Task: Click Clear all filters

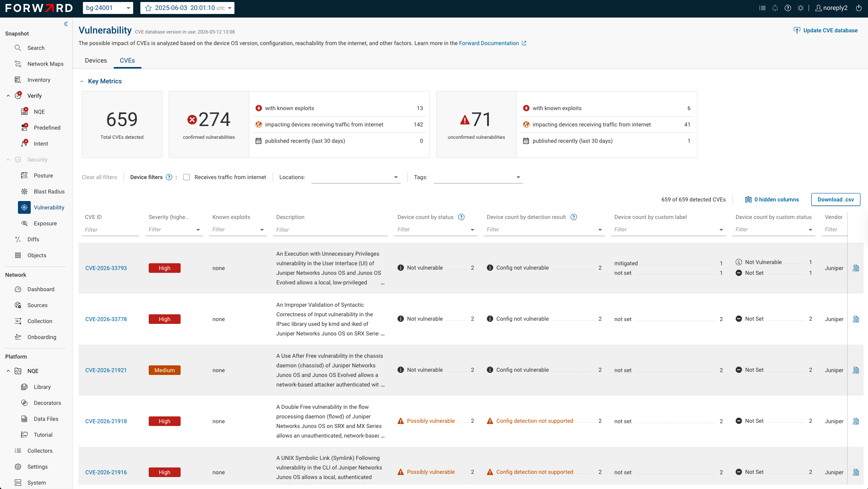Action: (99, 177)
